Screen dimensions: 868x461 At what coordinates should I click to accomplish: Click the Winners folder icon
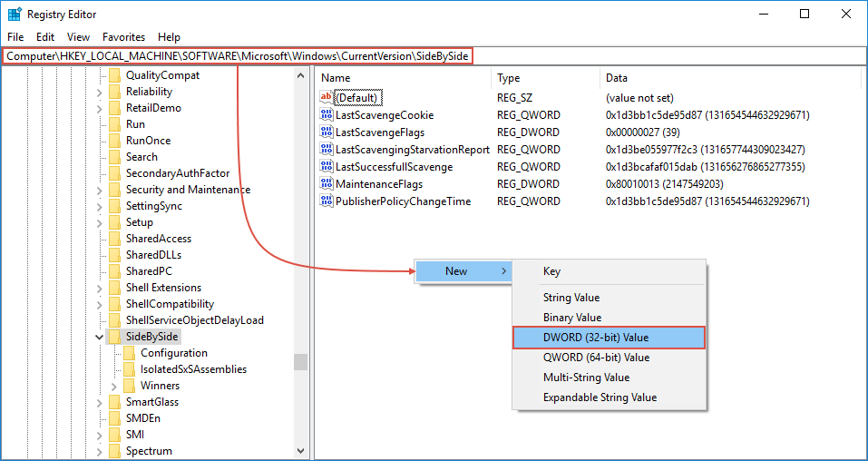(129, 386)
